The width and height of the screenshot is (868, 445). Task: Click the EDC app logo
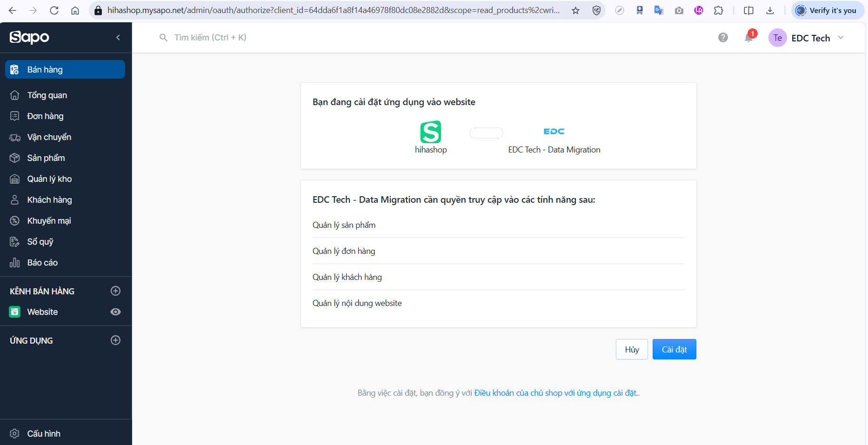tap(554, 132)
